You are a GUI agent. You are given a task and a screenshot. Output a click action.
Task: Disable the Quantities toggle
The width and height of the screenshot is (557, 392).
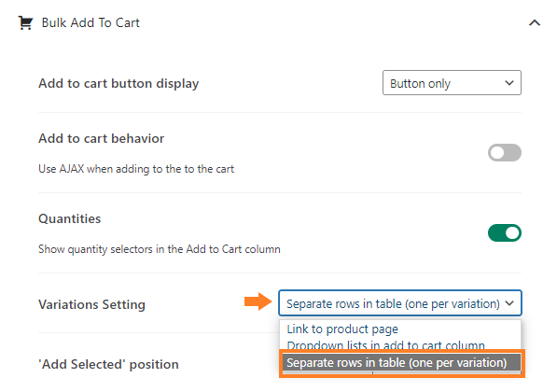[x=505, y=233]
